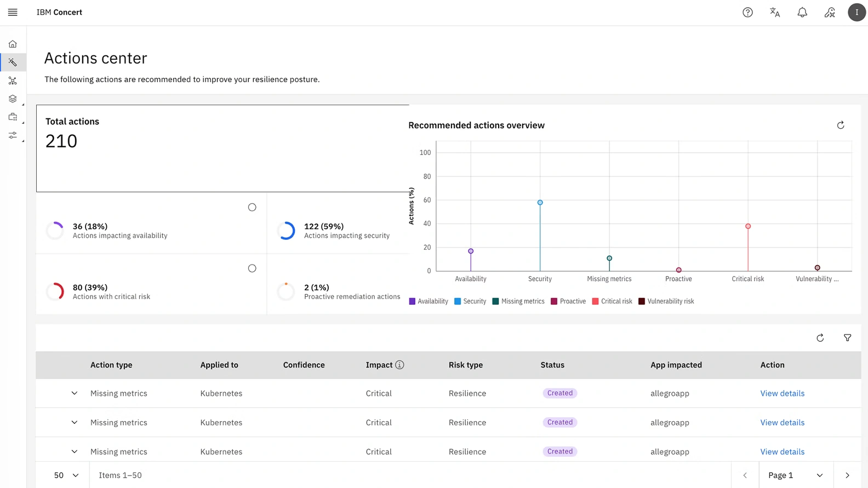Click the Critical risk legend color swatch
868x488 pixels.
click(595, 301)
